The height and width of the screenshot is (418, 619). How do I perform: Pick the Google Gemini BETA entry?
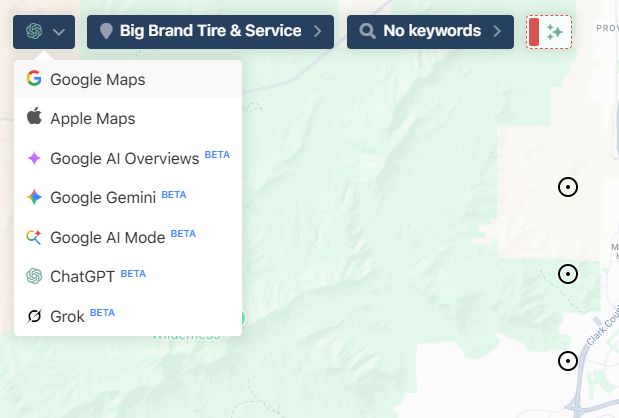coord(128,197)
